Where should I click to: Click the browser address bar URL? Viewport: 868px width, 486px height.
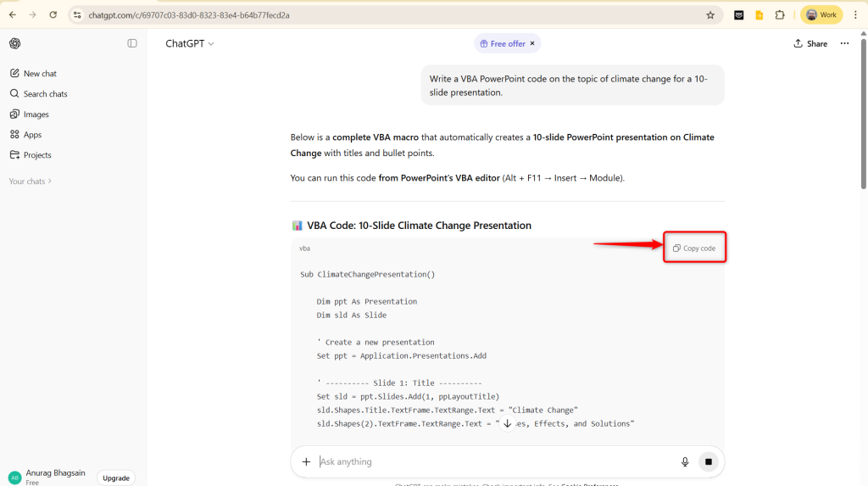pos(189,15)
